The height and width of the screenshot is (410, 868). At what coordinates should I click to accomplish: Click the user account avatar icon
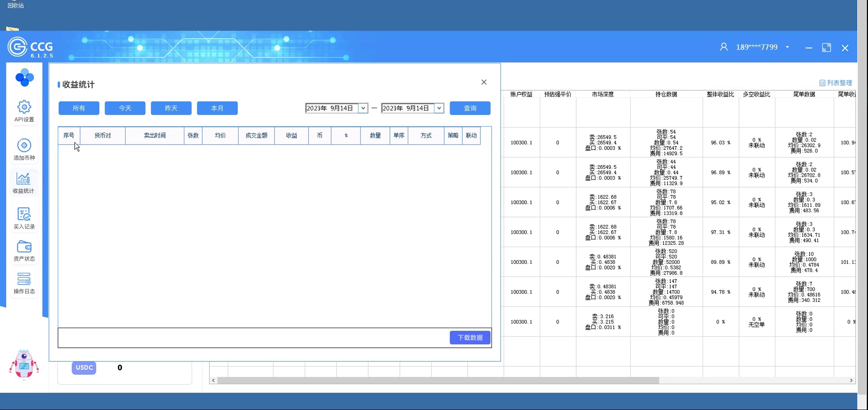(x=723, y=47)
